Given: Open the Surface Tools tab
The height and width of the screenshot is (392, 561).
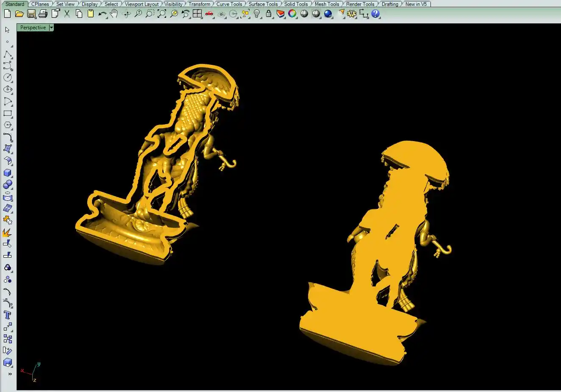Looking at the screenshot, I should tap(263, 4).
